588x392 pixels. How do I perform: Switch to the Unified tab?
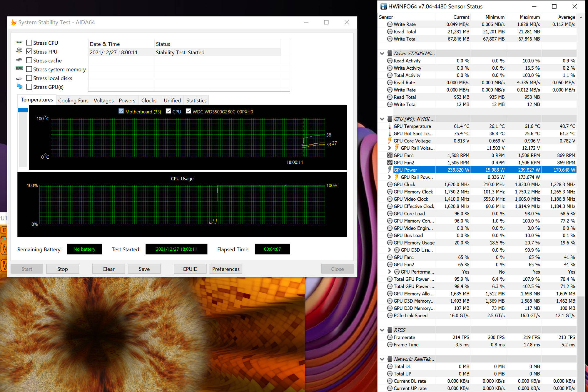click(172, 100)
